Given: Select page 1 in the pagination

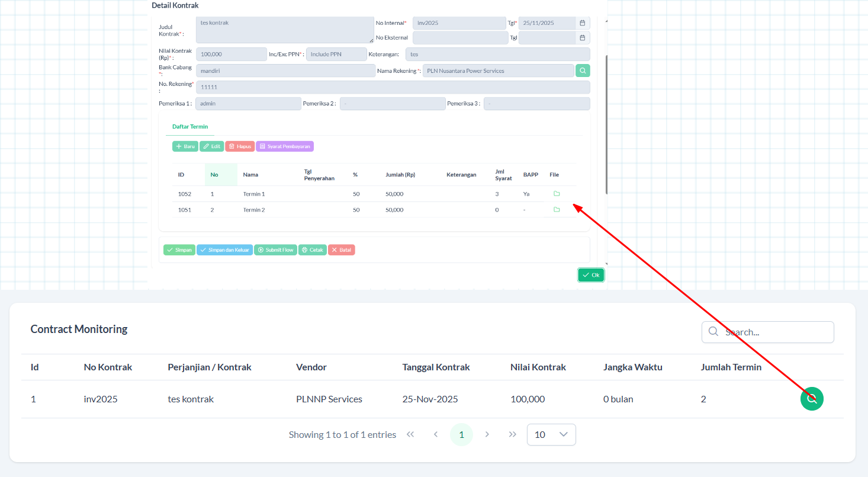Looking at the screenshot, I should click(461, 434).
